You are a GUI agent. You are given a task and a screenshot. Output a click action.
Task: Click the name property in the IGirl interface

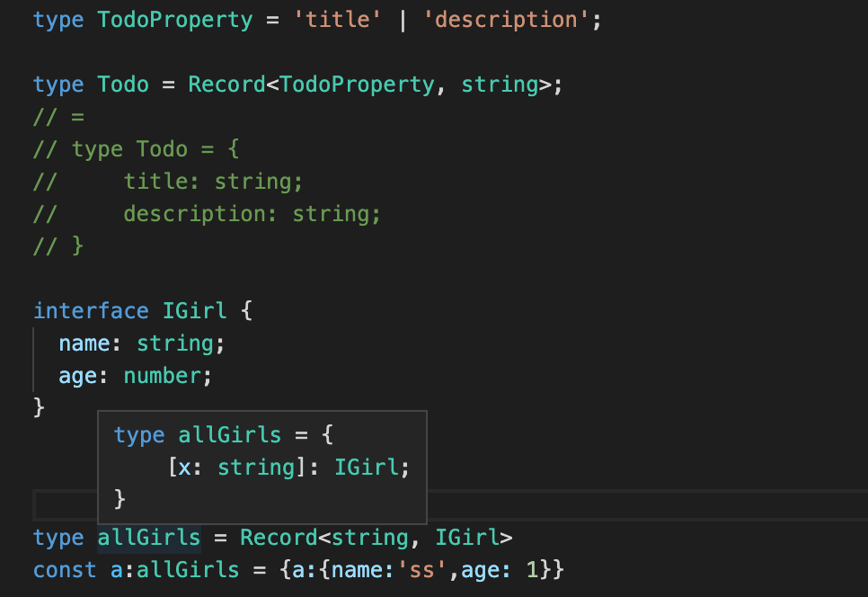pos(84,343)
